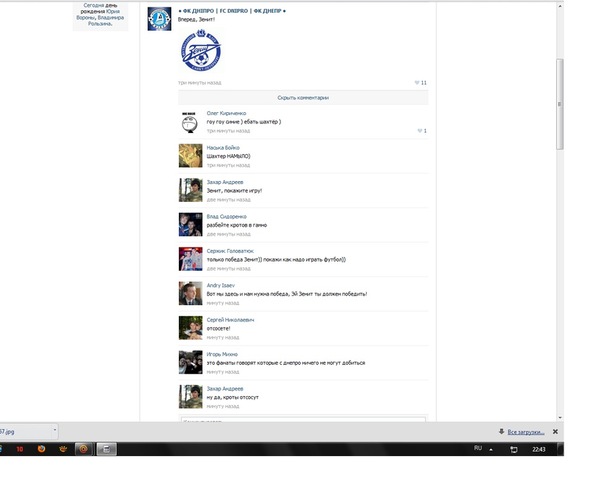This screenshot has width=604, height=483.
Task: Click Сержик Головатюк's avatar picture
Action: [x=191, y=258]
